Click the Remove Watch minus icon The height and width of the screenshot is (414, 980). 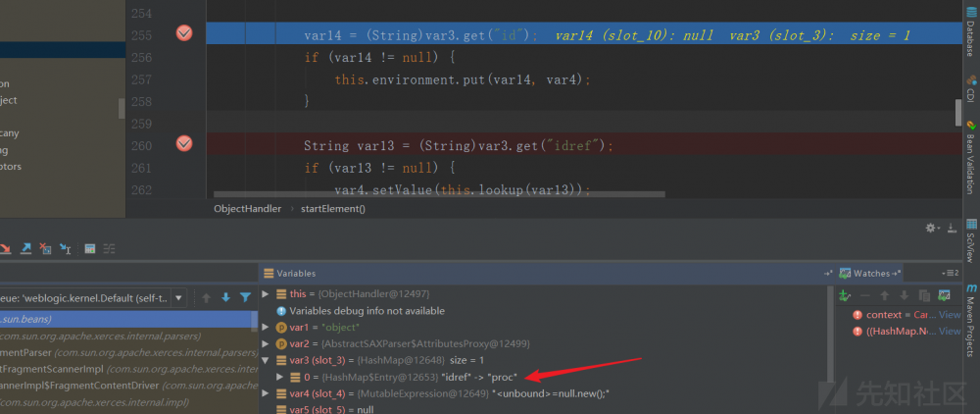click(865, 296)
